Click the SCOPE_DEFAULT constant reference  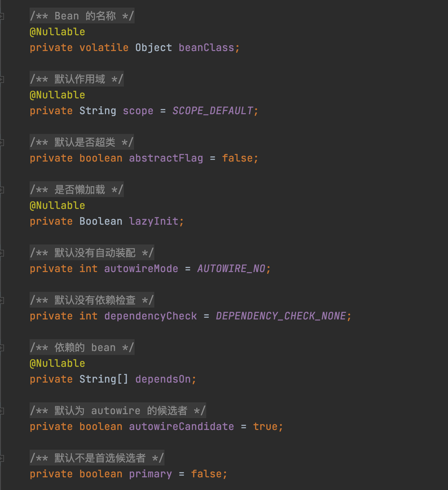(213, 111)
